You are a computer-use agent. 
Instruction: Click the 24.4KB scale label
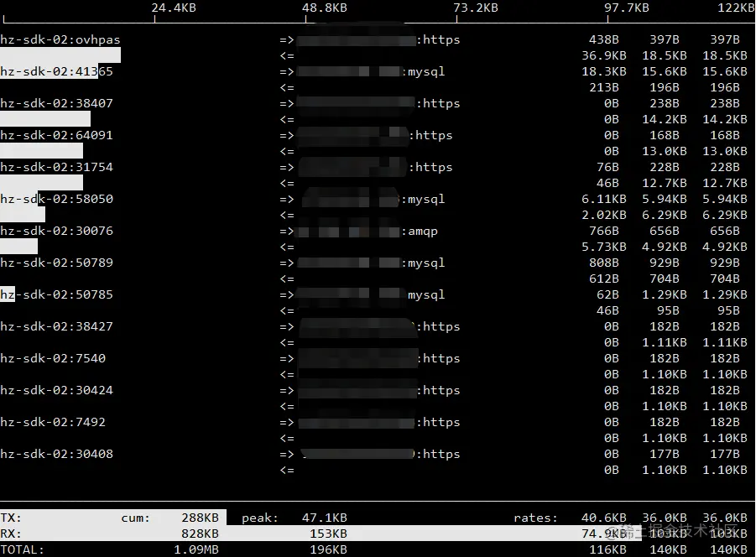click(x=174, y=8)
